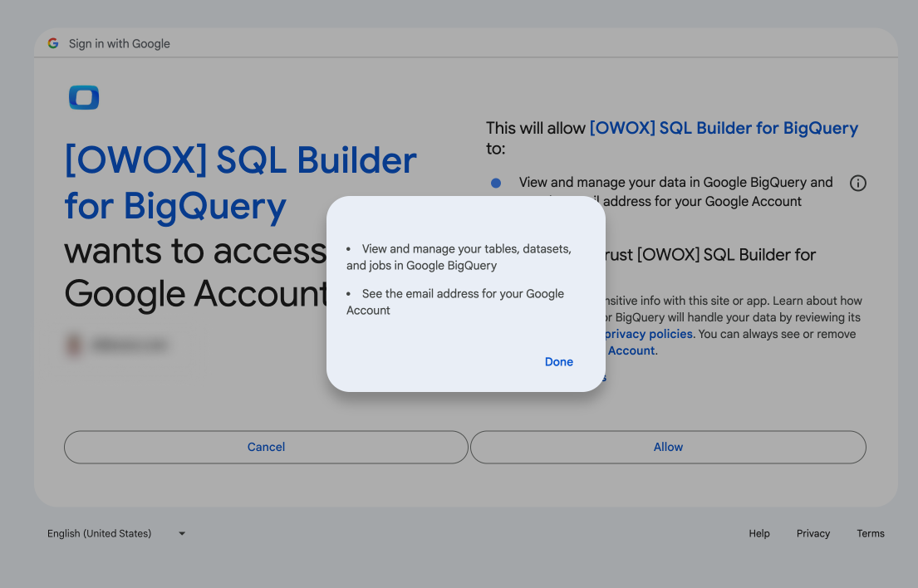Click the blue bullet beside the BigQuery permission
This screenshot has height=588, width=918.
coord(496,183)
